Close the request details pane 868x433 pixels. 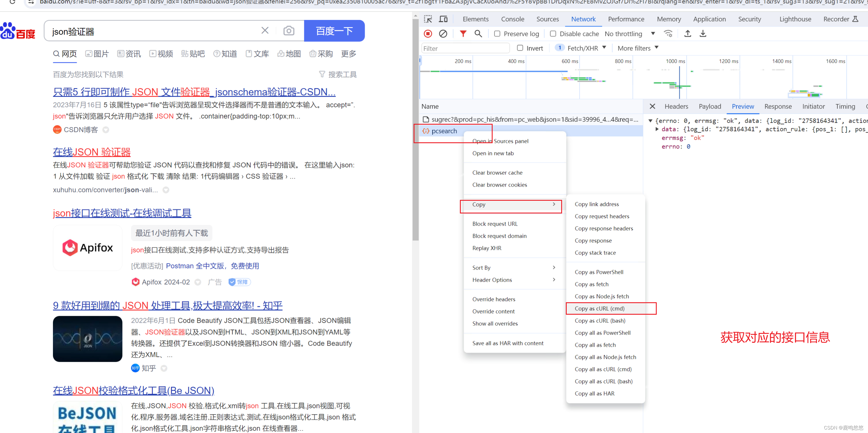point(652,106)
